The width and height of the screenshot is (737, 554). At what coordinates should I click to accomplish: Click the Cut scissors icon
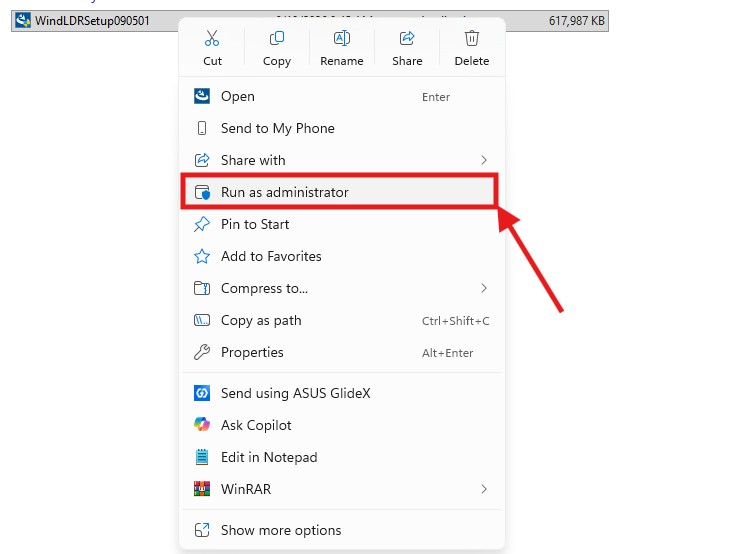point(212,38)
